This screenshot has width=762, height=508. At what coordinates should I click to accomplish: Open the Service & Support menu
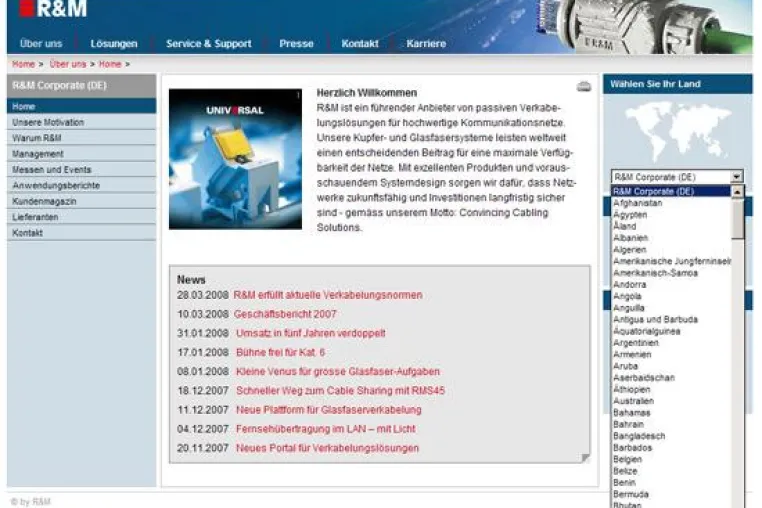(x=209, y=44)
